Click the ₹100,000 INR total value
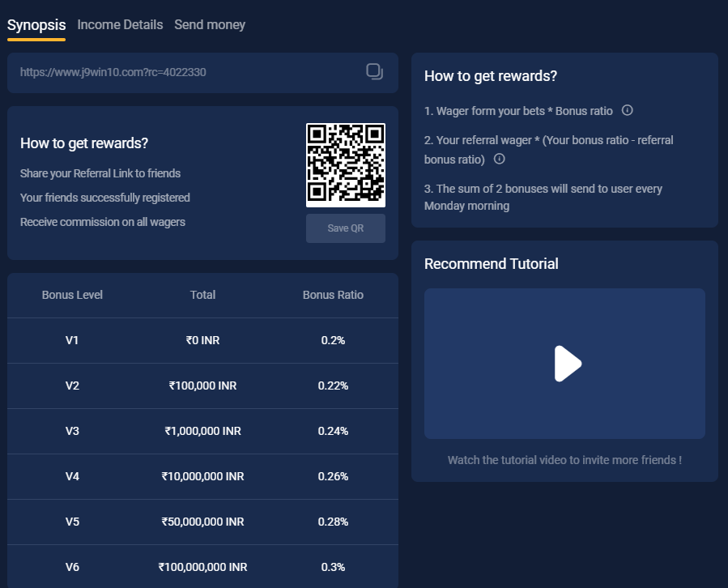This screenshot has height=588, width=728. click(x=202, y=386)
